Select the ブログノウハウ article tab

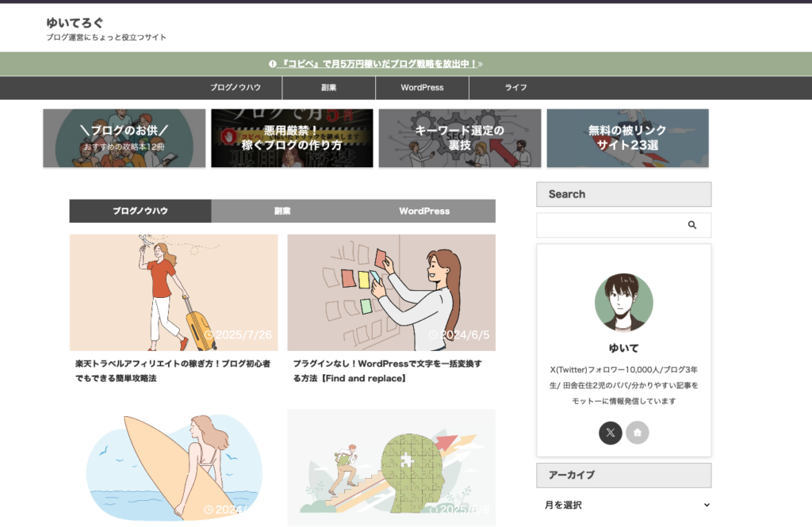click(x=140, y=212)
